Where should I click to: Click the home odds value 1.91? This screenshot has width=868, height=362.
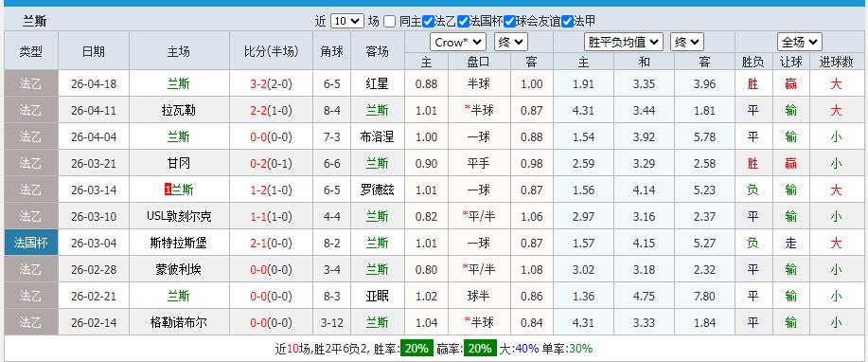click(x=583, y=84)
